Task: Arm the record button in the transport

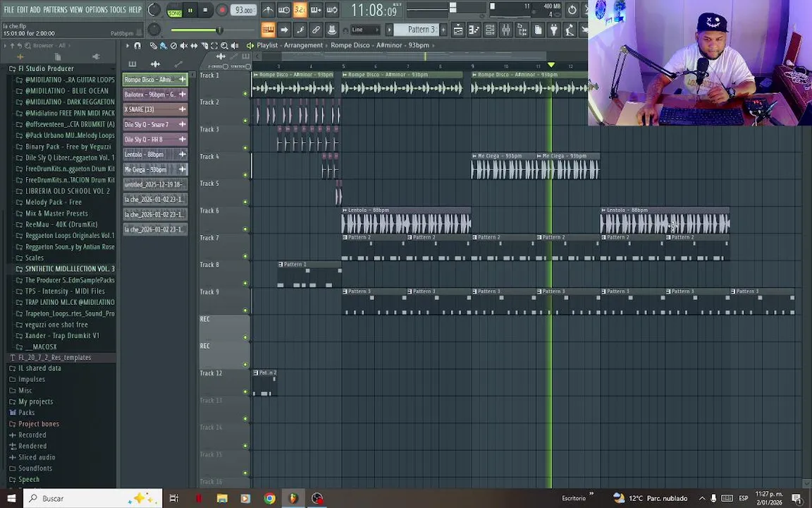Action: click(x=221, y=10)
